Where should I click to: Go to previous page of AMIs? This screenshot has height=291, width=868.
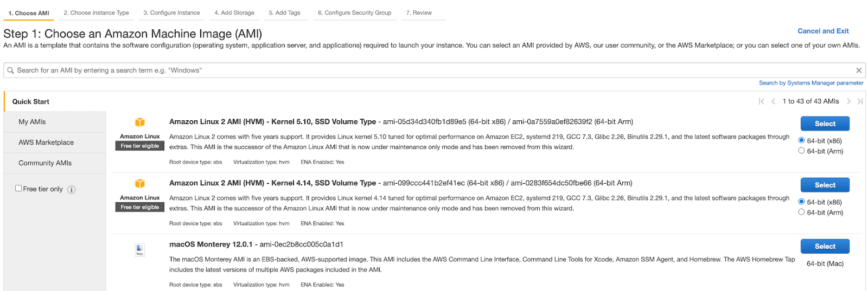pos(773,101)
